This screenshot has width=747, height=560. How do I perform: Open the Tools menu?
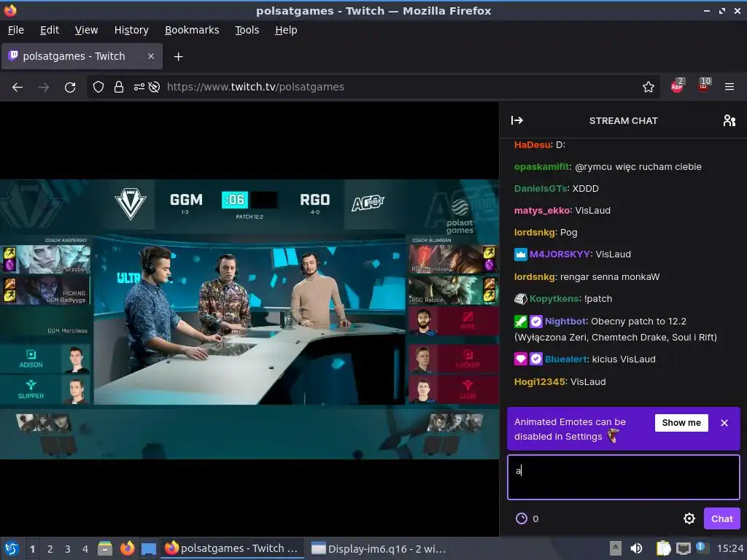pos(247,30)
